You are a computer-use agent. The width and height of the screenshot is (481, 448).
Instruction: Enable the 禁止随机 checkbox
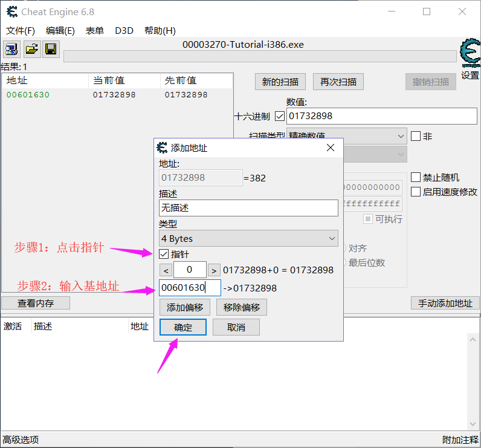(x=416, y=177)
